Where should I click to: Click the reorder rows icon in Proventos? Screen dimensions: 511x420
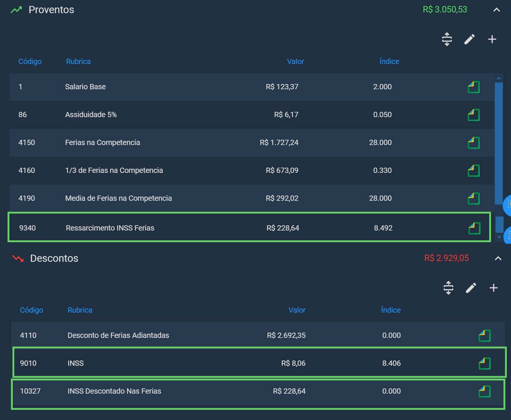(447, 39)
